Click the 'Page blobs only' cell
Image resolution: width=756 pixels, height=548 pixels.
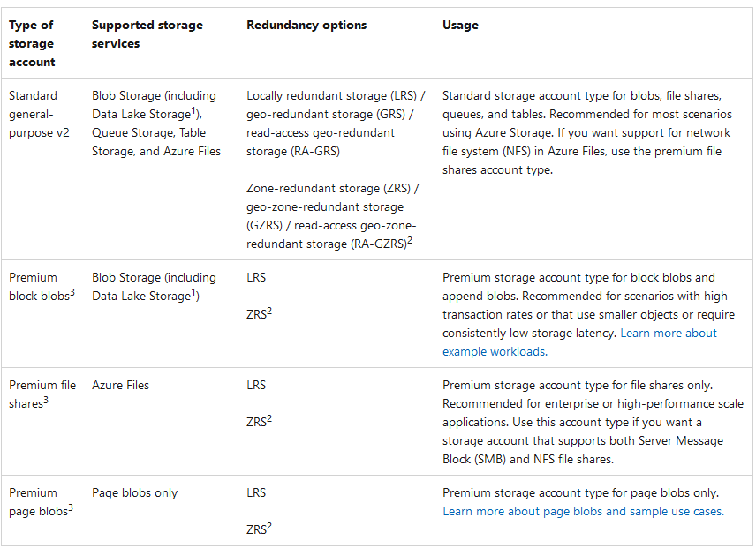click(134, 492)
